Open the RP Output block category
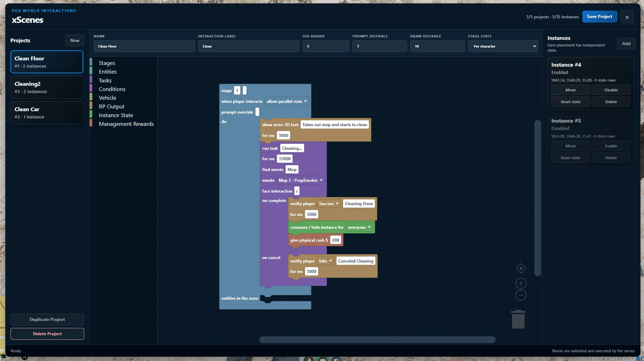 pyautogui.click(x=111, y=106)
